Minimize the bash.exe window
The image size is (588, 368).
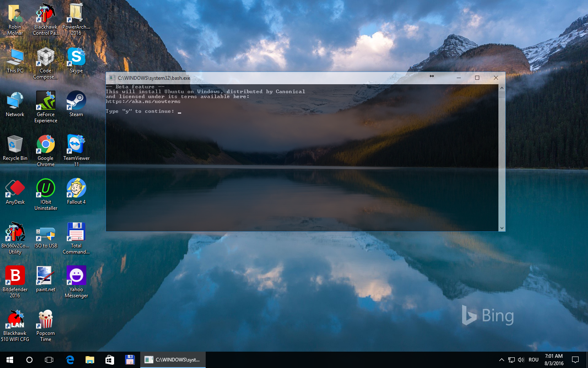458,78
